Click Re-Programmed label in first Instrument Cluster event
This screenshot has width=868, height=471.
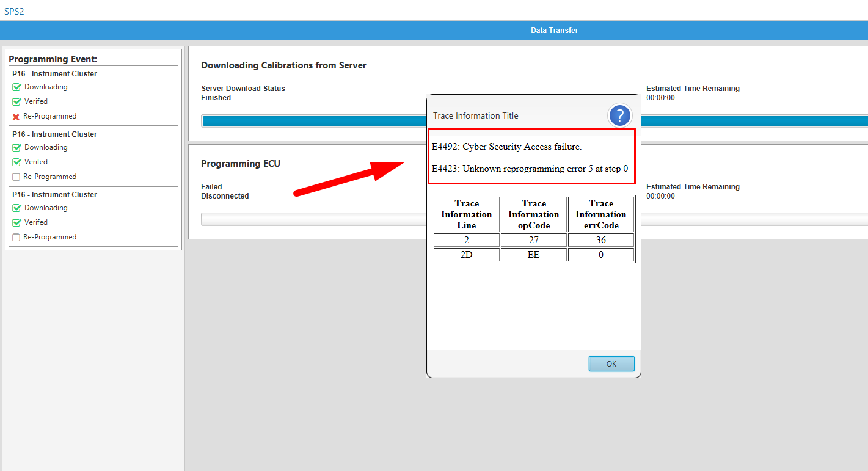(50, 116)
